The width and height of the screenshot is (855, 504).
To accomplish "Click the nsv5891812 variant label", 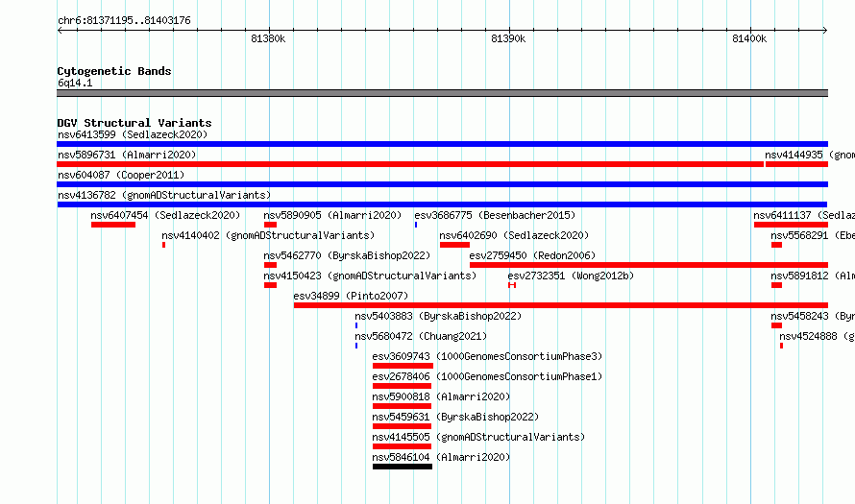I will (x=813, y=276).
